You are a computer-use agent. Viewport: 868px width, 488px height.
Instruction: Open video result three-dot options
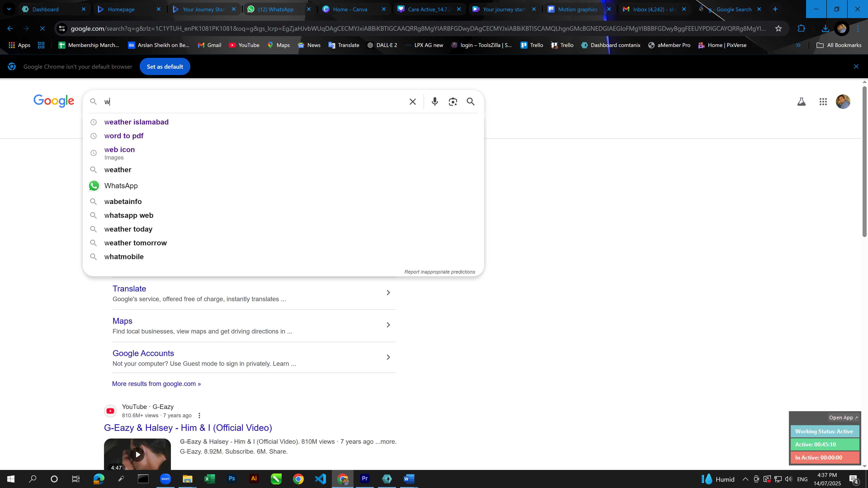pyautogui.click(x=199, y=415)
